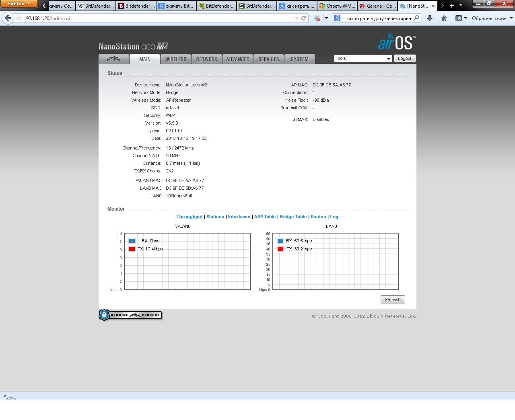515x420 pixels.
Task: Go back with the browser back arrow
Action: pyautogui.click(x=8, y=18)
